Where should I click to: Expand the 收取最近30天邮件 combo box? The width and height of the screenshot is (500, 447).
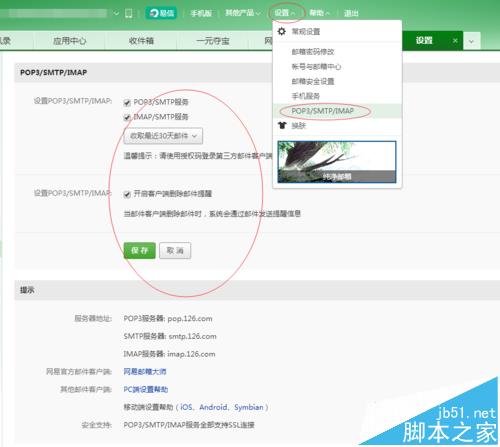[x=163, y=136]
